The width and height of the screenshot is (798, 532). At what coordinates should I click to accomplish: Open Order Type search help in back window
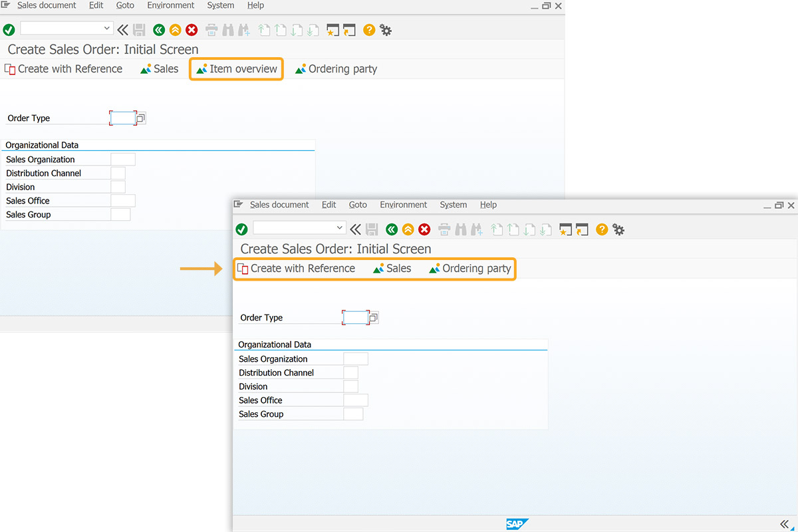pyautogui.click(x=141, y=118)
